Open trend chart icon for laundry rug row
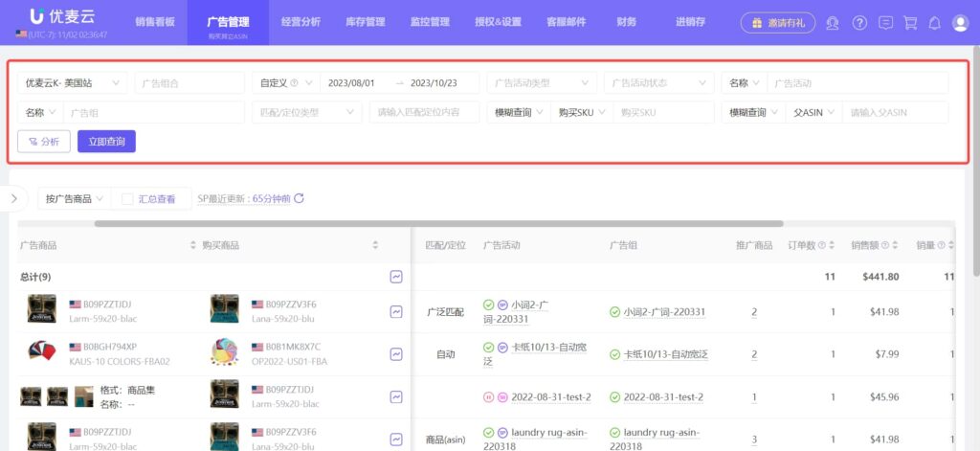980x451 pixels. [395, 440]
